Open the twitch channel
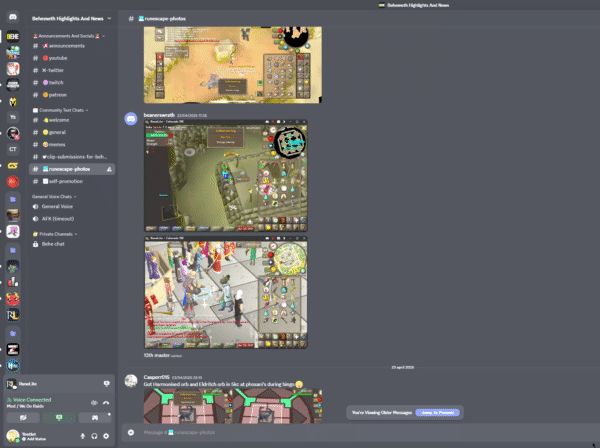 pyautogui.click(x=72, y=83)
